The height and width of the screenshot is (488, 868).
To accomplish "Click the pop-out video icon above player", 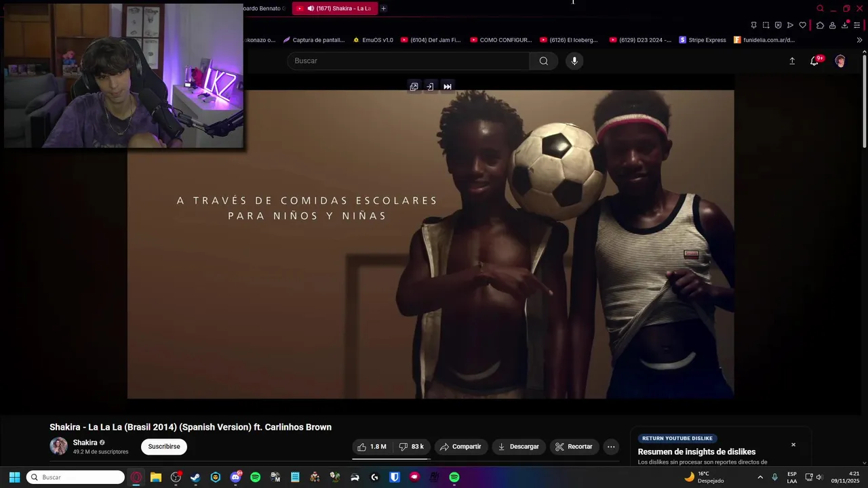I will point(414,87).
